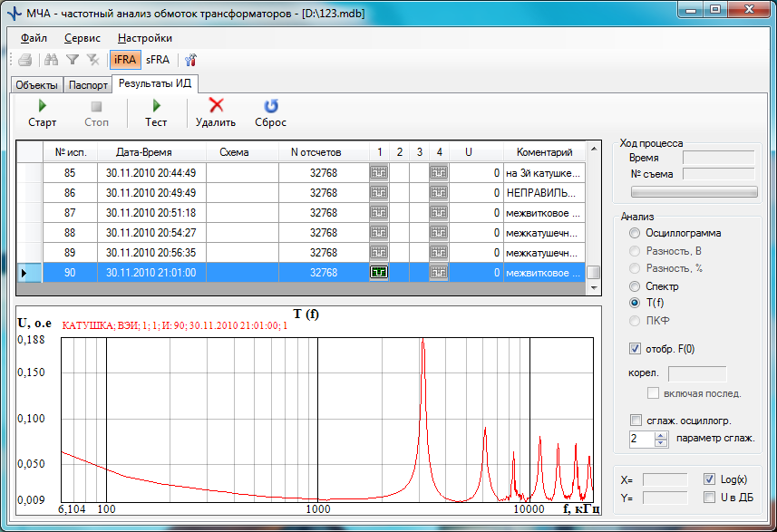
Task: Disable the отобр. F(0) checkbox
Action: [x=635, y=349]
